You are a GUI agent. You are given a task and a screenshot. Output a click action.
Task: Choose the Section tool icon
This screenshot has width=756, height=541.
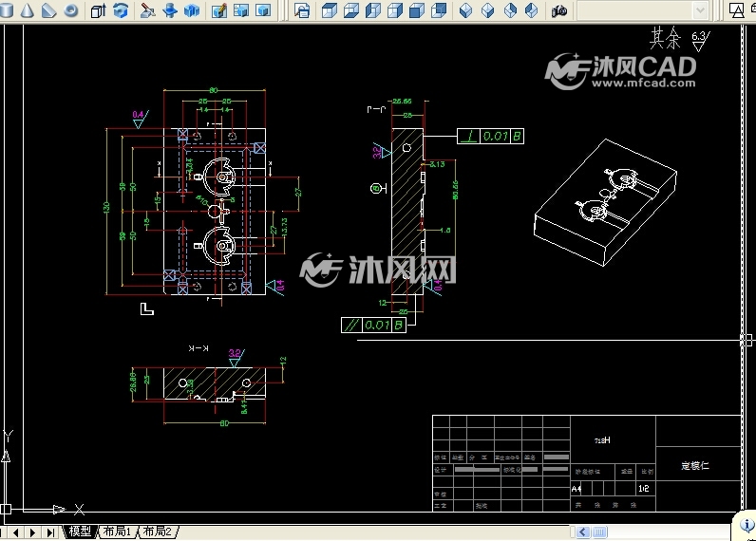(170, 10)
